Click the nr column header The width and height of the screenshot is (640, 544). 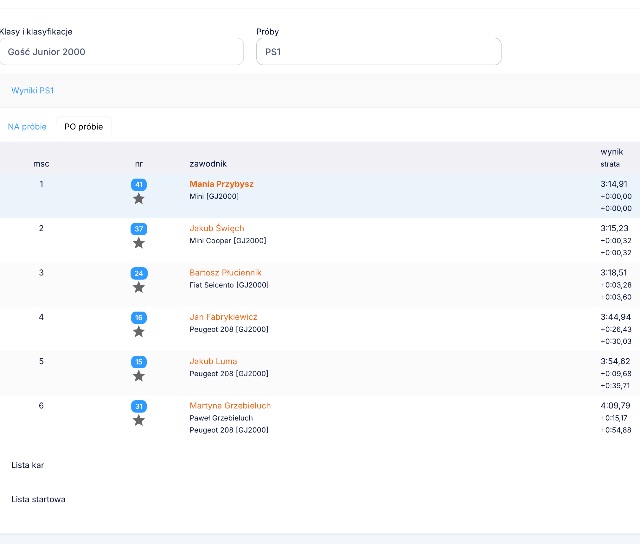[x=139, y=164]
